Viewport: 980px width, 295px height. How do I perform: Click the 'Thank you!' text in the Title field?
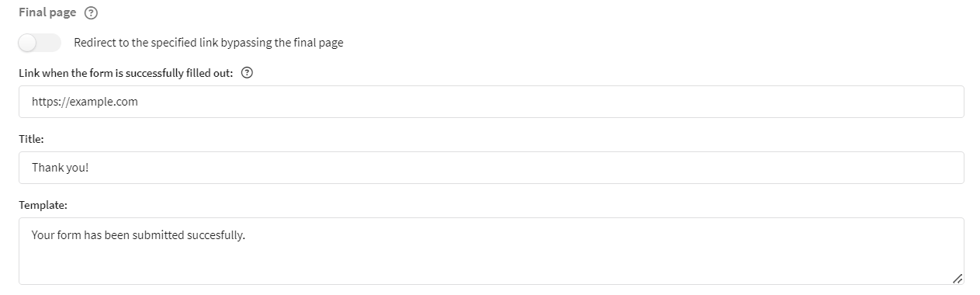[x=61, y=168]
